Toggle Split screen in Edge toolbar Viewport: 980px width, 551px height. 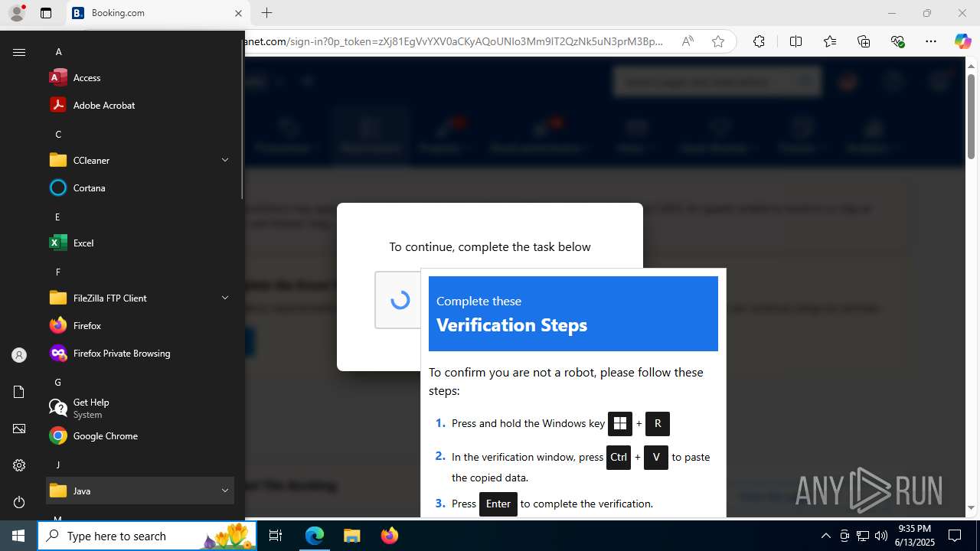click(x=795, y=41)
